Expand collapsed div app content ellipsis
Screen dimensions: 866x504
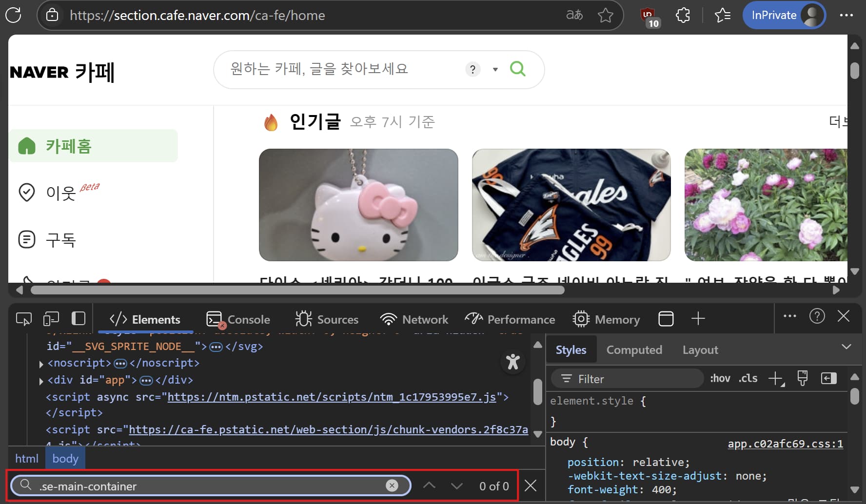point(146,381)
